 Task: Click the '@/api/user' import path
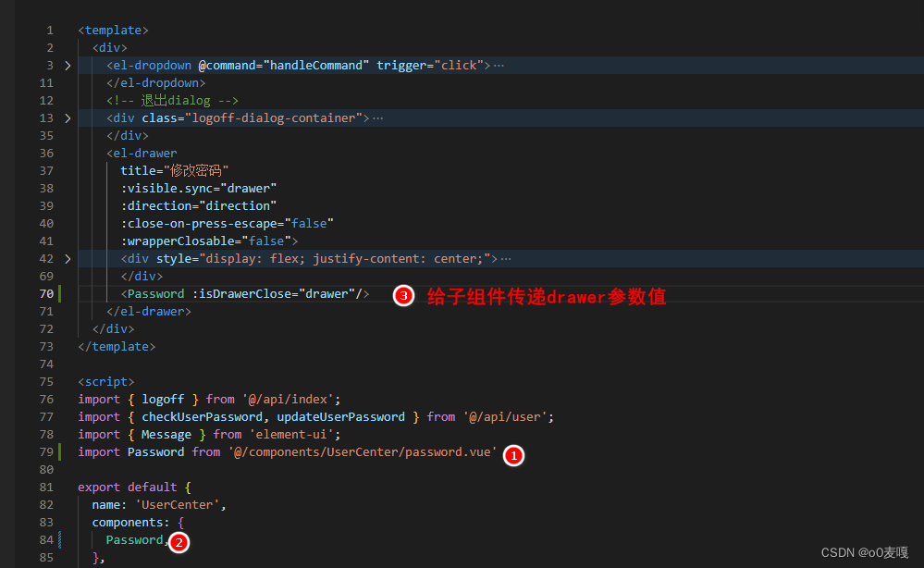point(506,416)
